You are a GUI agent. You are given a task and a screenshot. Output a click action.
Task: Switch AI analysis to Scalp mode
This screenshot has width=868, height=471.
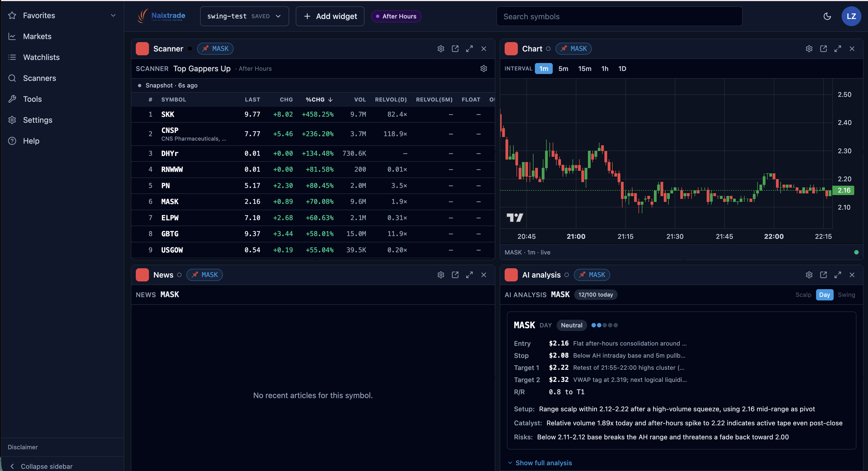pos(803,295)
